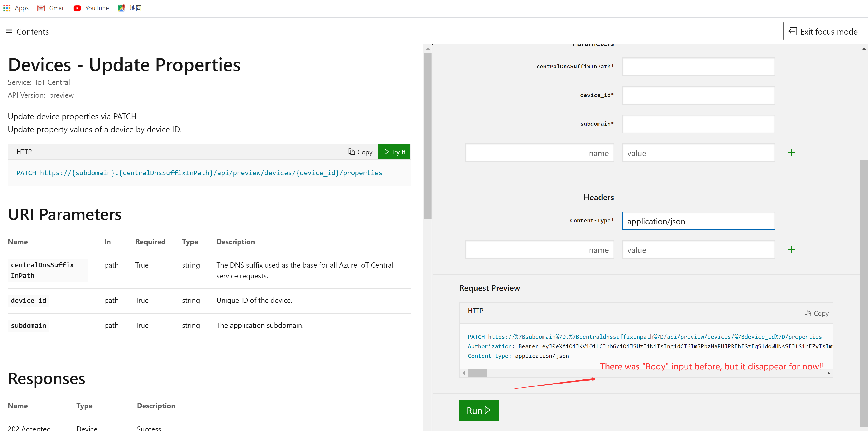This screenshot has height=431, width=868.
Task: Open the Google Maps 地圖 bookmark
Action: tap(130, 8)
